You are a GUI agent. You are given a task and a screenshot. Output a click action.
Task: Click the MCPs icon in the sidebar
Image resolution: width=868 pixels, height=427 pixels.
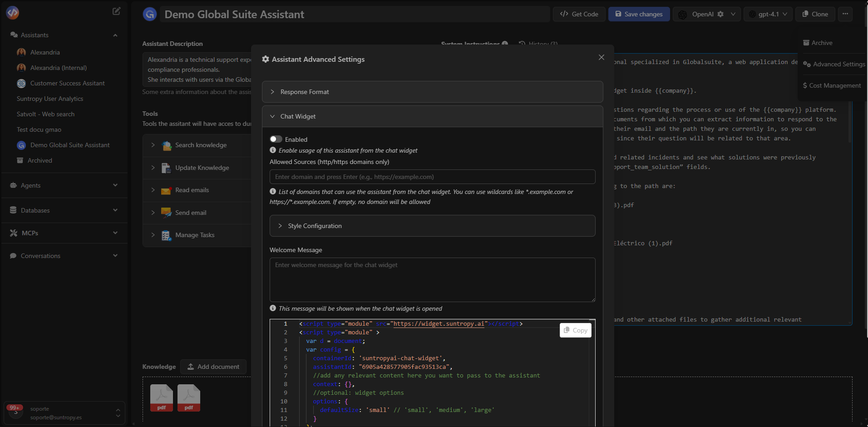coord(13,233)
